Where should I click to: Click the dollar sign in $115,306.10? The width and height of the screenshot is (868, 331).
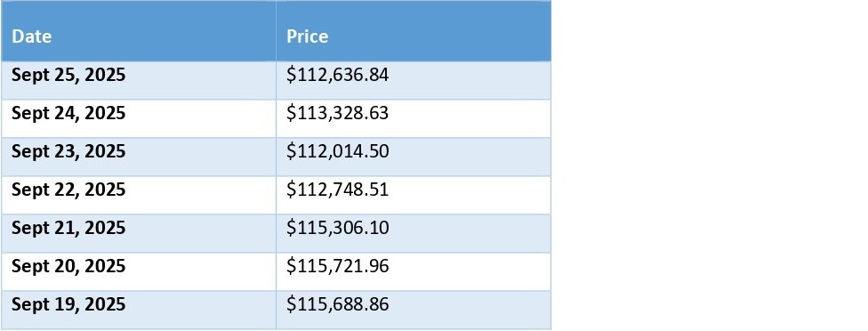pyautogui.click(x=291, y=228)
